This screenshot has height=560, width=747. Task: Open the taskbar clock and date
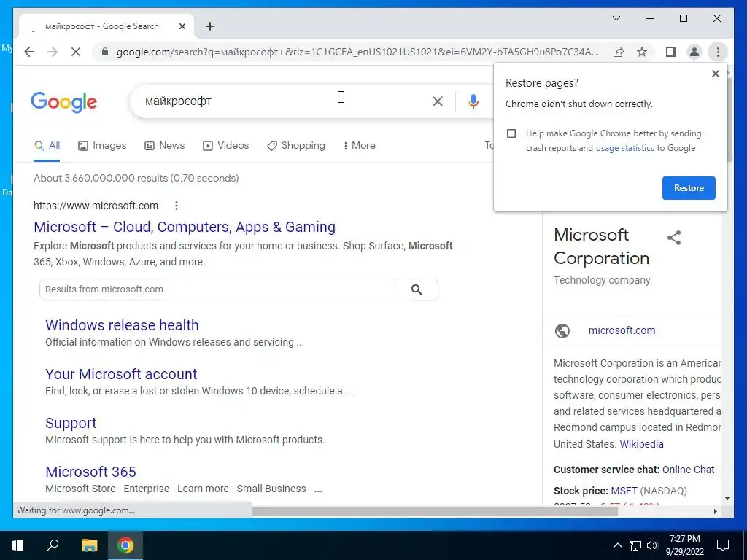click(x=684, y=545)
